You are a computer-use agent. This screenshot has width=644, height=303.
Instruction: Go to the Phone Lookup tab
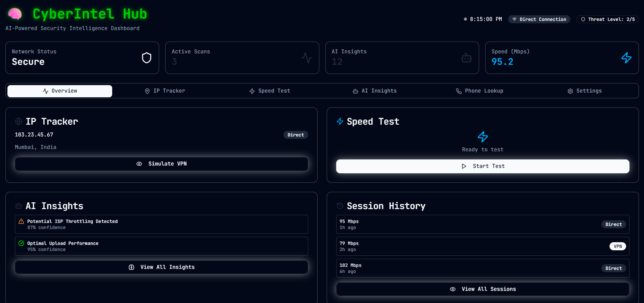(479, 91)
